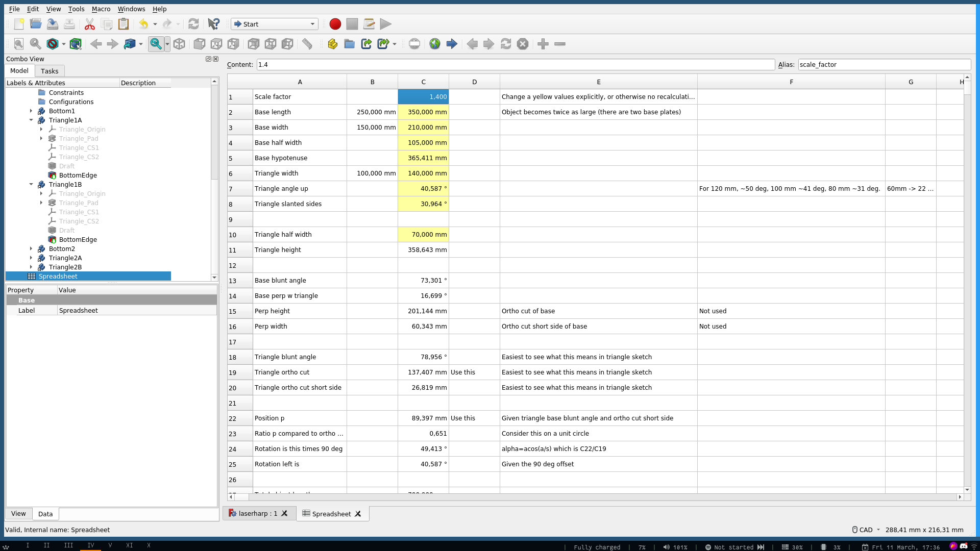Screen dimensions: 980x551
Task: Click yellow cell C4 base half width
Action: pyautogui.click(x=423, y=142)
